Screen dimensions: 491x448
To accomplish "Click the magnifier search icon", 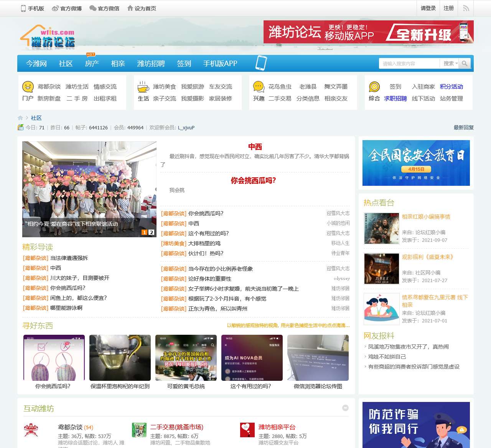I will tap(465, 63).
